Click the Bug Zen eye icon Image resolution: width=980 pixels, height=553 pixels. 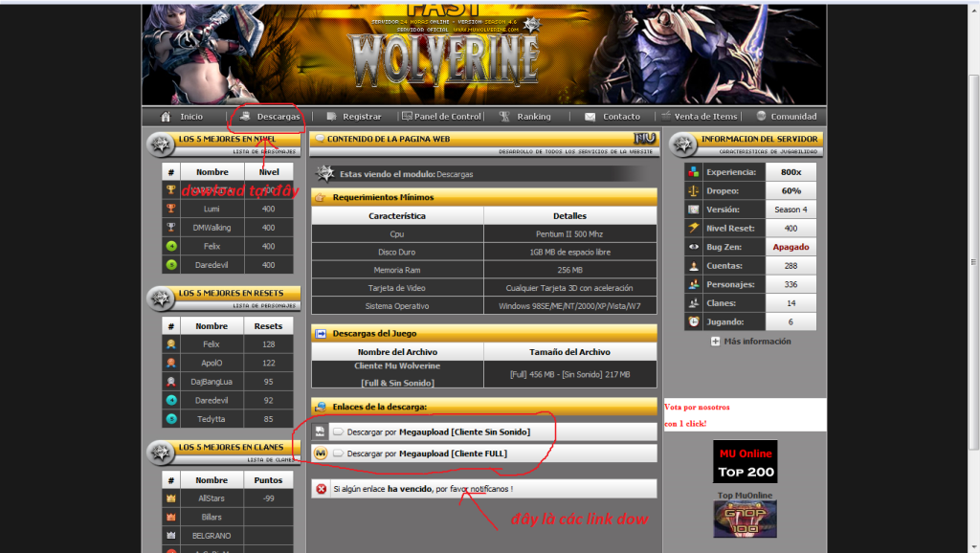pos(694,247)
